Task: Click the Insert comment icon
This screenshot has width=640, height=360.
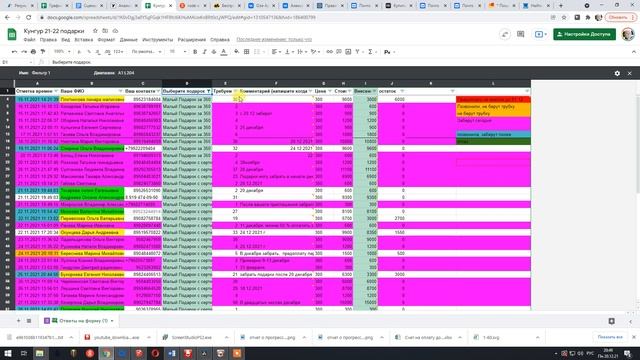Action: coord(339,52)
